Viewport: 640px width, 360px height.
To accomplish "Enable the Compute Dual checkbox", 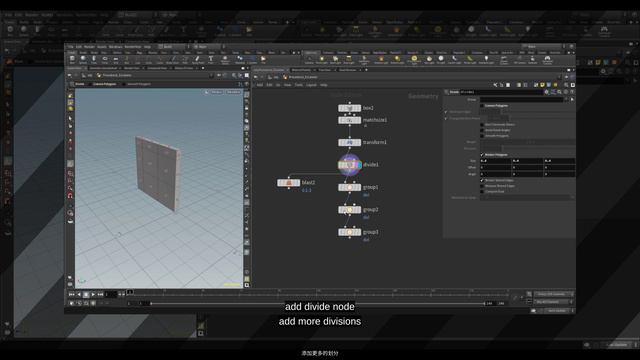I will [x=482, y=191].
